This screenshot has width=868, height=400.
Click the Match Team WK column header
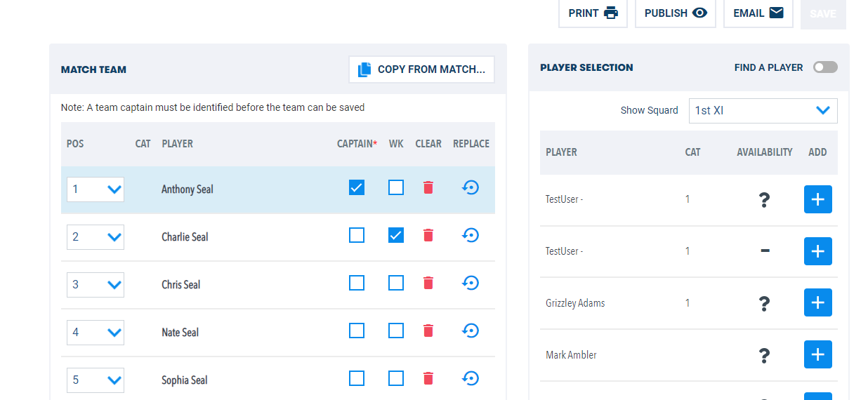click(x=396, y=144)
